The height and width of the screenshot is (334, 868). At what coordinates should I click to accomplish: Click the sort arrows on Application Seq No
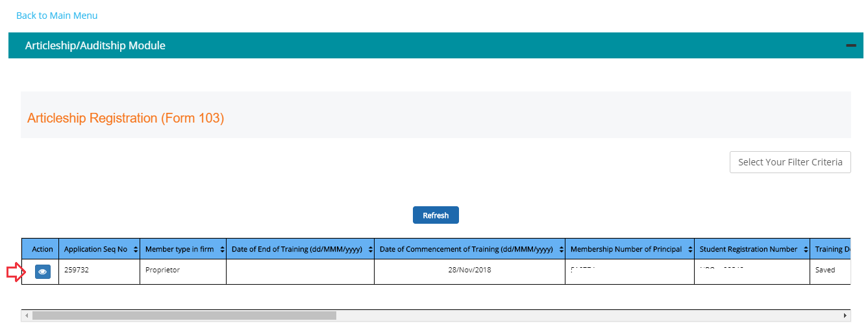coord(135,250)
